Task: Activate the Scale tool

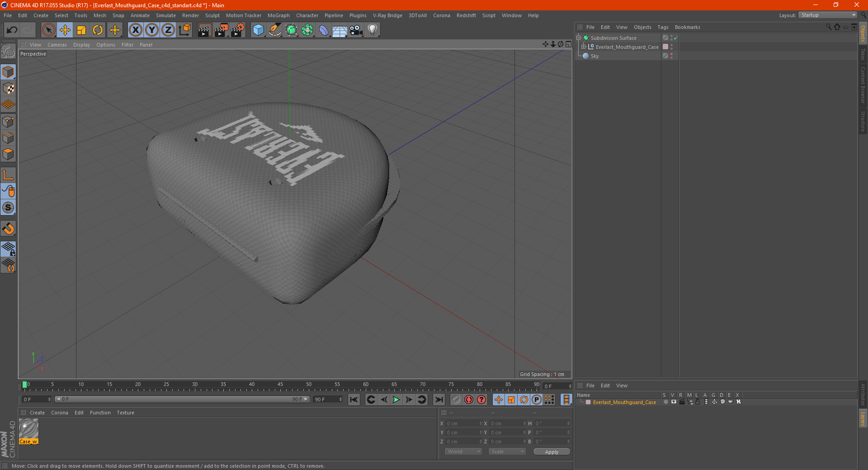Action: click(x=81, y=30)
